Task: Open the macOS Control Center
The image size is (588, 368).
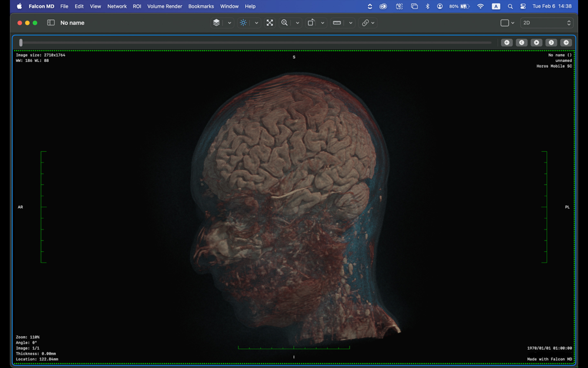Action: click(x=523, y=6)
